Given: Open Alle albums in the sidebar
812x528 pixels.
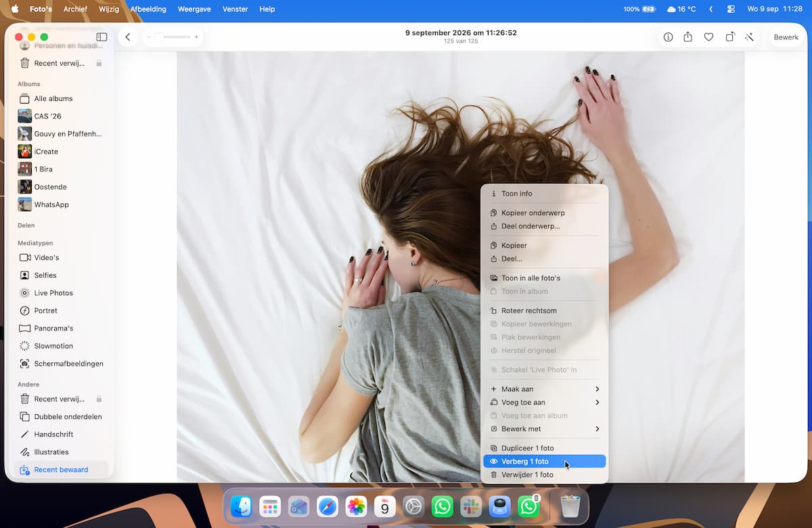Looking at the screenshot, I should (x=61, y=99).
